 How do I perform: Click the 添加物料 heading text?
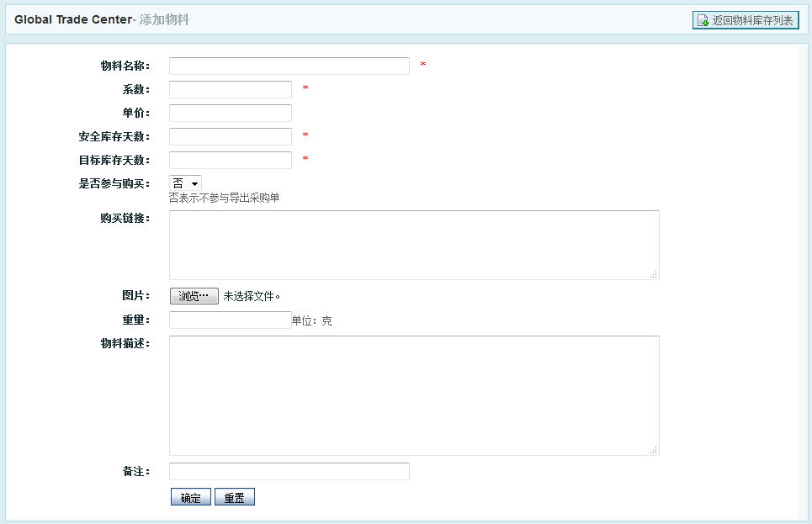164,19
